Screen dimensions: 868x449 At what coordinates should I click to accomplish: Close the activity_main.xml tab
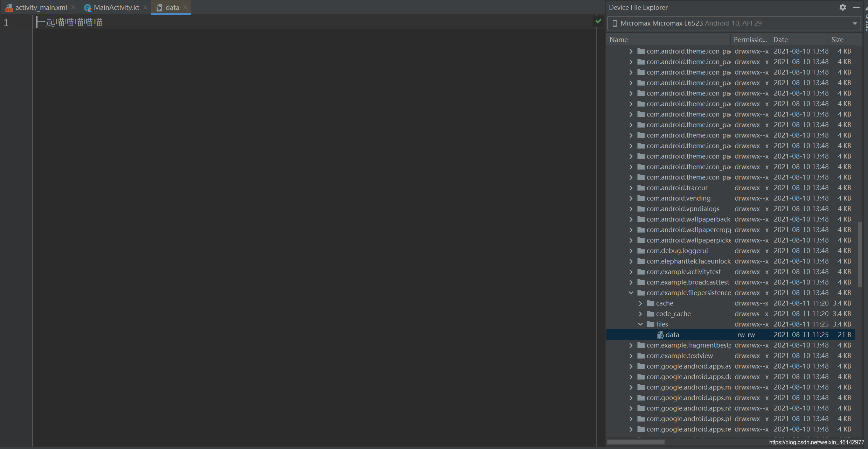click(73, 7)
